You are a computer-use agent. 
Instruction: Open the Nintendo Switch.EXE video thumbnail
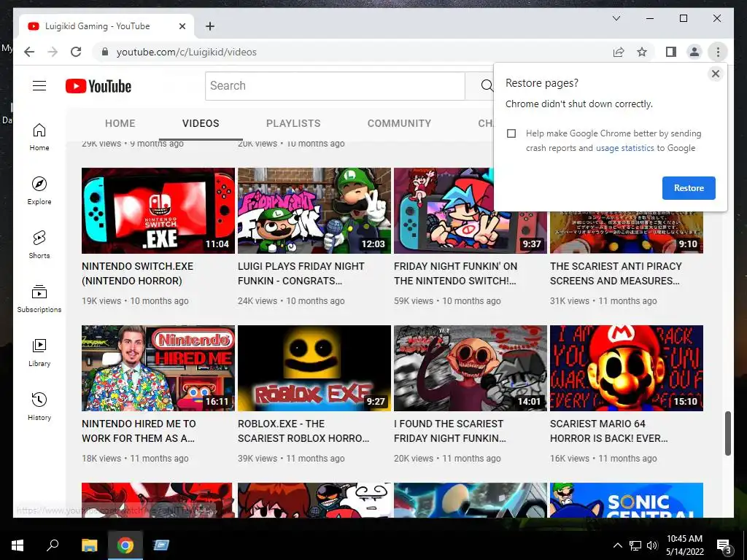(x=158, y=211)
